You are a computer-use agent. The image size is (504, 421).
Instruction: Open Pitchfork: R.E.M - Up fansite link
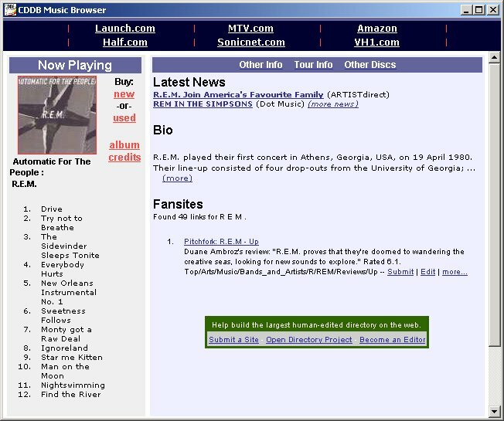(x=221, y=242)
